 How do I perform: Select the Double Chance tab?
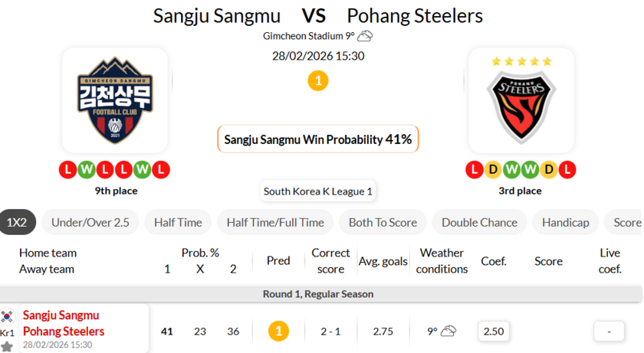479,222
